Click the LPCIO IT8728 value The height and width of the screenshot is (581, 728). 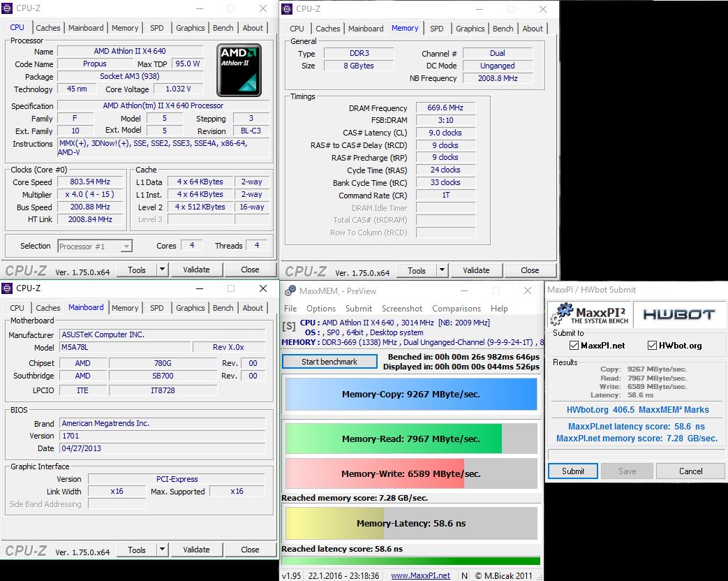pyautogui.click(x=163, y=390)
